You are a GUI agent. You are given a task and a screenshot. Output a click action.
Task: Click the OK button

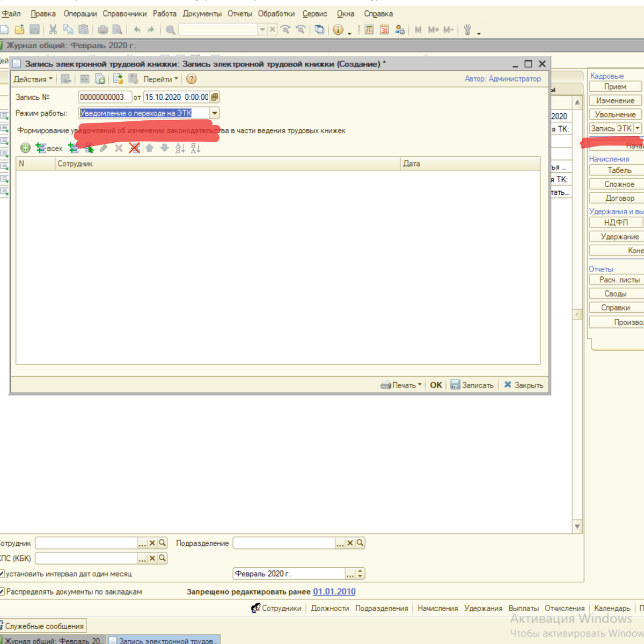click(436, 385)
